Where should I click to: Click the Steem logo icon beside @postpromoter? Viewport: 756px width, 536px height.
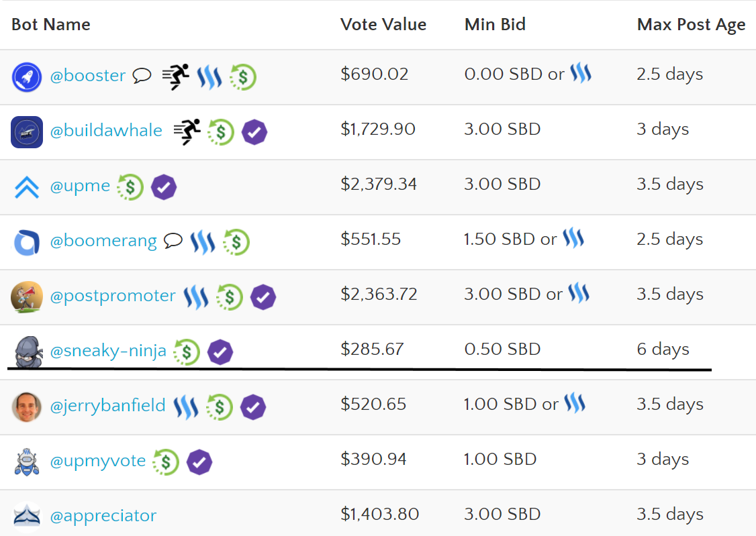click(x=196, y=297)
